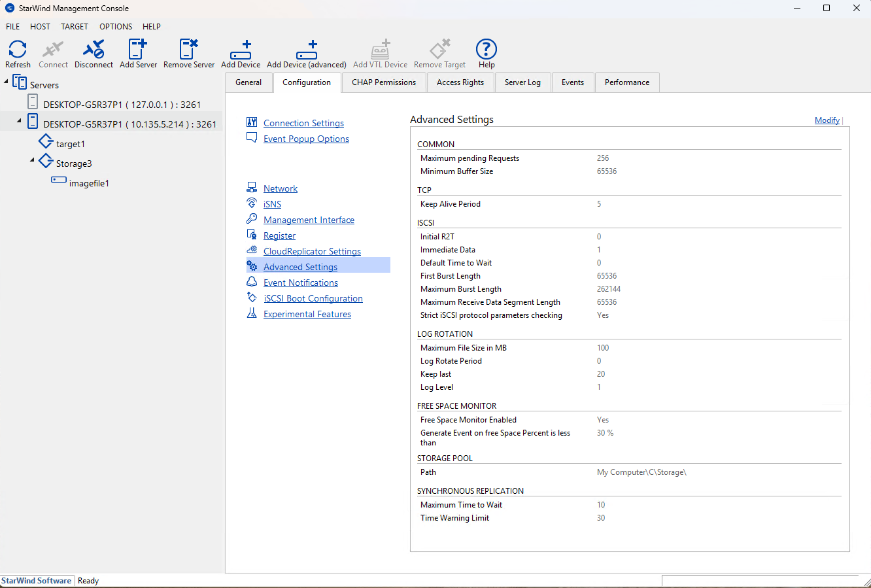Click the CloudReplicator Settings icon
This screenshot has width=871, height=588.
(x=252, y=251)
